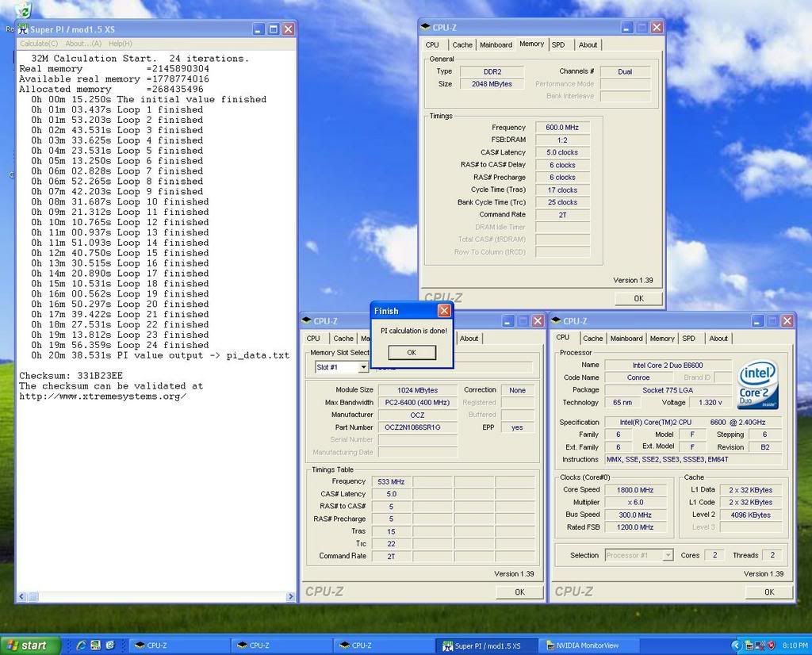Image resolution: width=812 pixels, height=655 pixels.
Task: Open the About...(A) menu in Super PI
Action: coord(83,44)
